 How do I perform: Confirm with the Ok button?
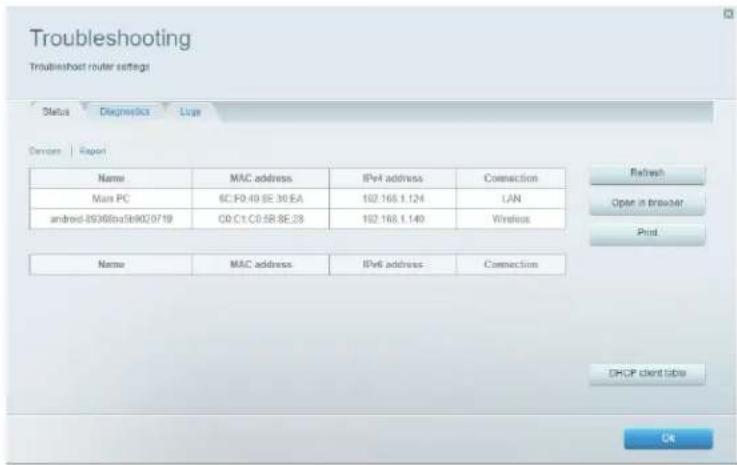(x=668, y=438)
